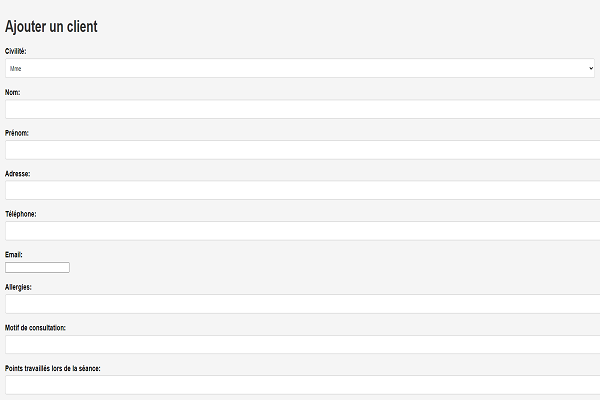
Task: Click the Motif de consultation label
Action: (x=35, y=328)
